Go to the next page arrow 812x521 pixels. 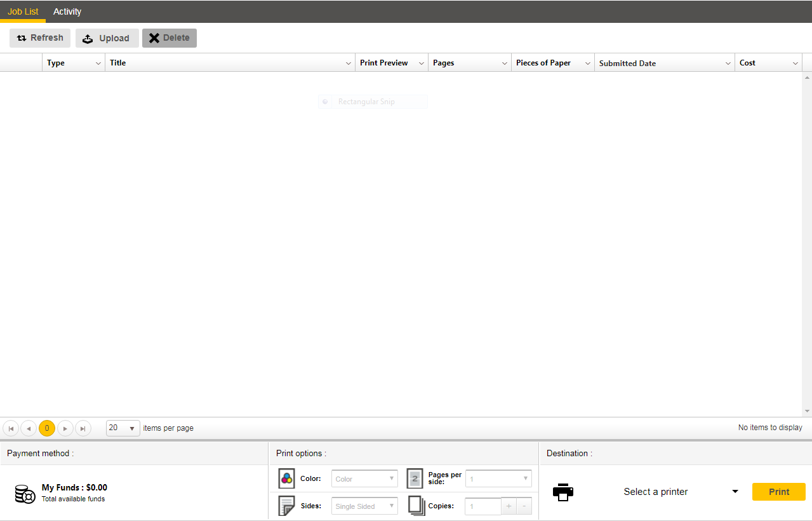pos(65,428)
